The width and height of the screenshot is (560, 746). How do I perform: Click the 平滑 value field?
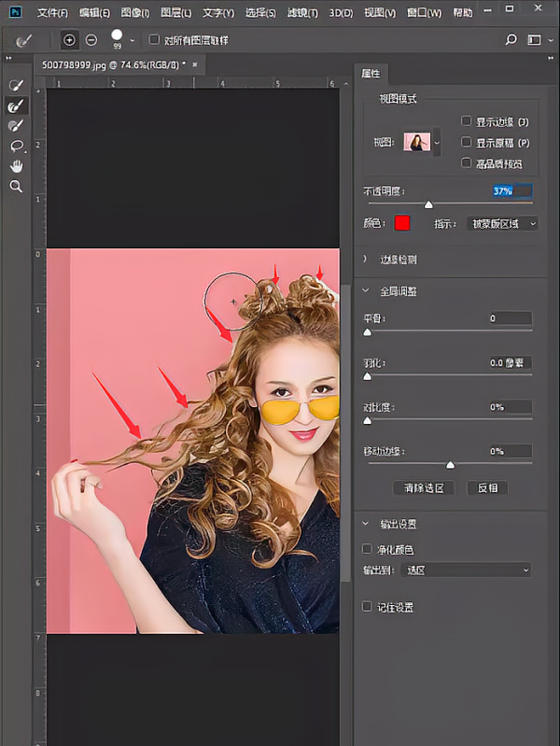pyautogui.click(x=510, y=318)
